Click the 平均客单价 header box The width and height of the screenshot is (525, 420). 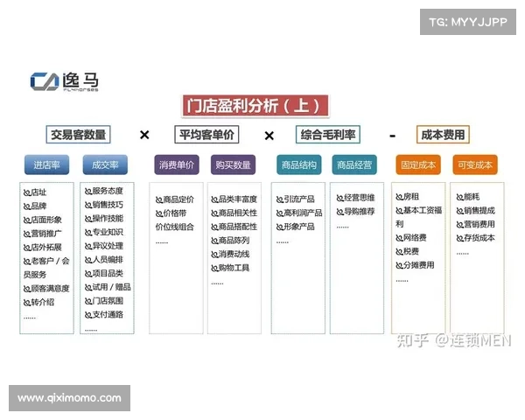tap(206, 135)
